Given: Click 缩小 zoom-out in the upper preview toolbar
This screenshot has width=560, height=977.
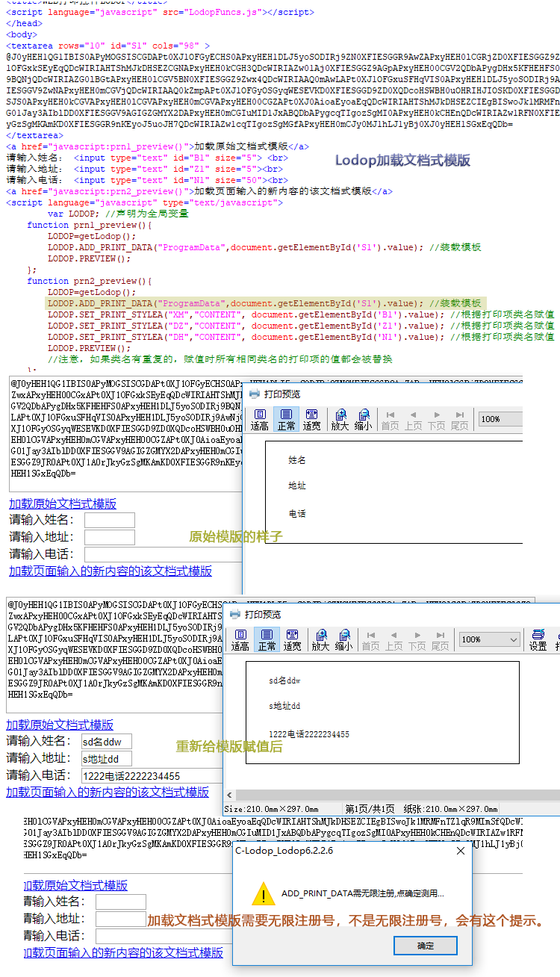Looking at the screenshot, I should tap(364, 419).
